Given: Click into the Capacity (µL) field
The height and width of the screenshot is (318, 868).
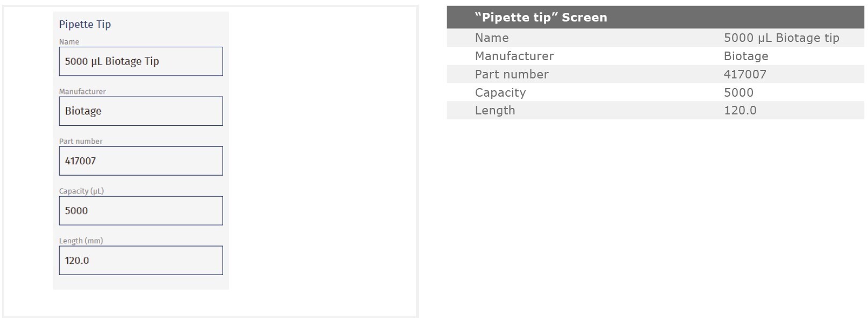Looking at the screenshot, I should click(140, 211).
